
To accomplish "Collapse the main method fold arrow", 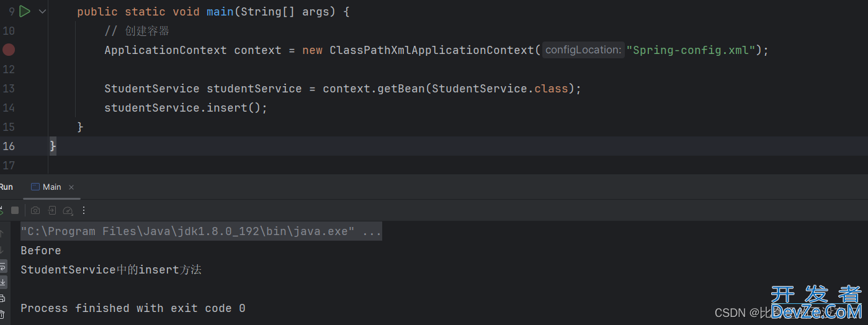I will pos(42,12).
